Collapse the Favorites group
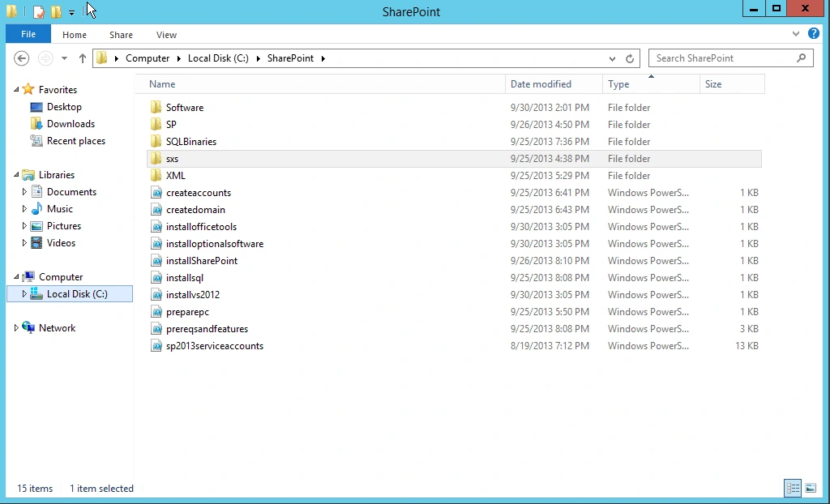The width and height of the screenshot is (830, 504). pos(16,89)
